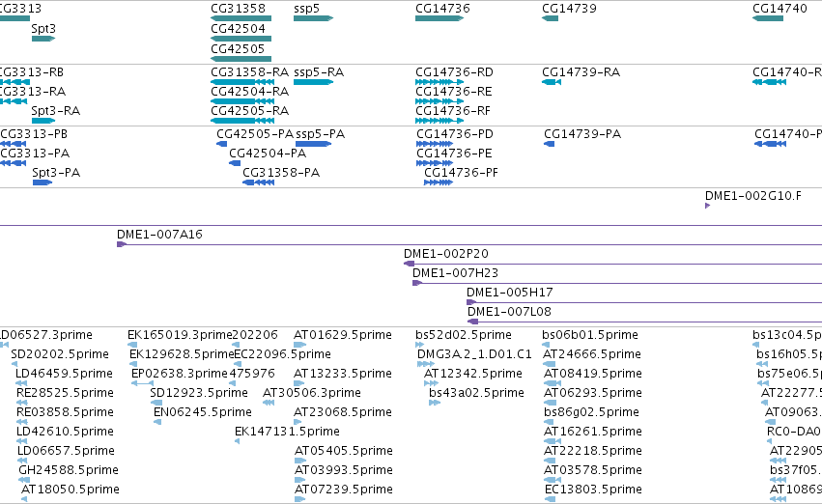This screenshot has width=822, height=504.
Task: Click EST EK147131.5prime
Action: tap(238, 441)
